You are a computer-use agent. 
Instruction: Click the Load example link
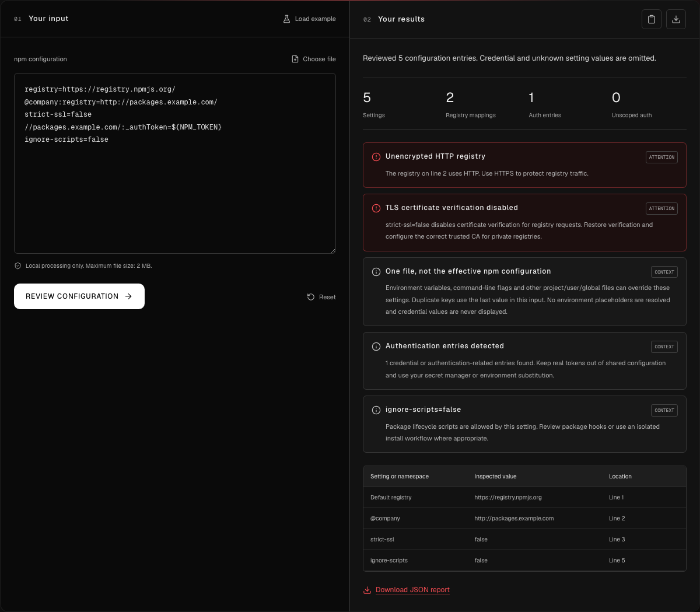click(x=309, y=19)
